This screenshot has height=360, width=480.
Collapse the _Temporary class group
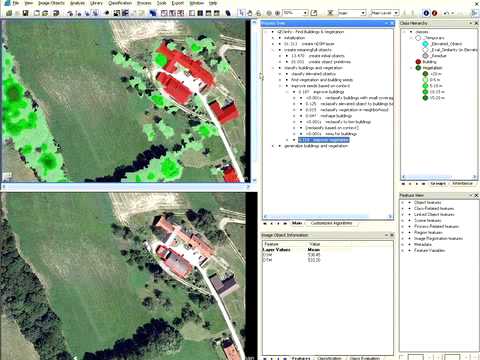click(x=411, y=38)
